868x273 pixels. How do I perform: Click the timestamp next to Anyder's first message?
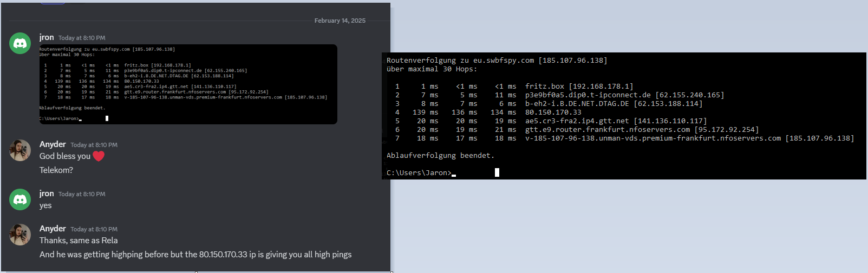click(94, 145)
